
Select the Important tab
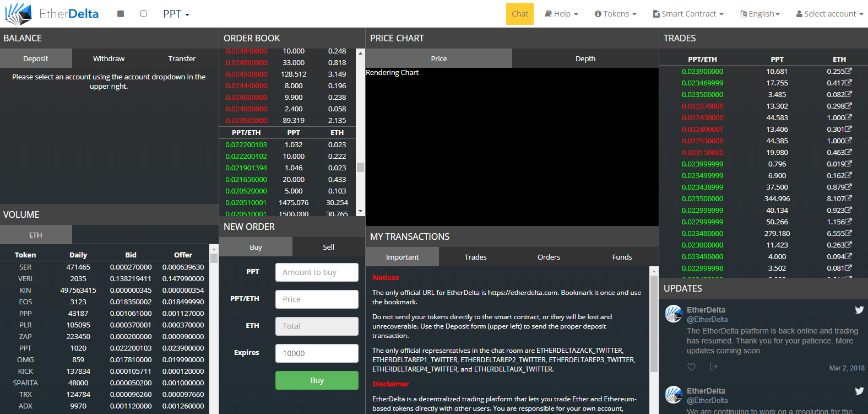click(402, 257)
